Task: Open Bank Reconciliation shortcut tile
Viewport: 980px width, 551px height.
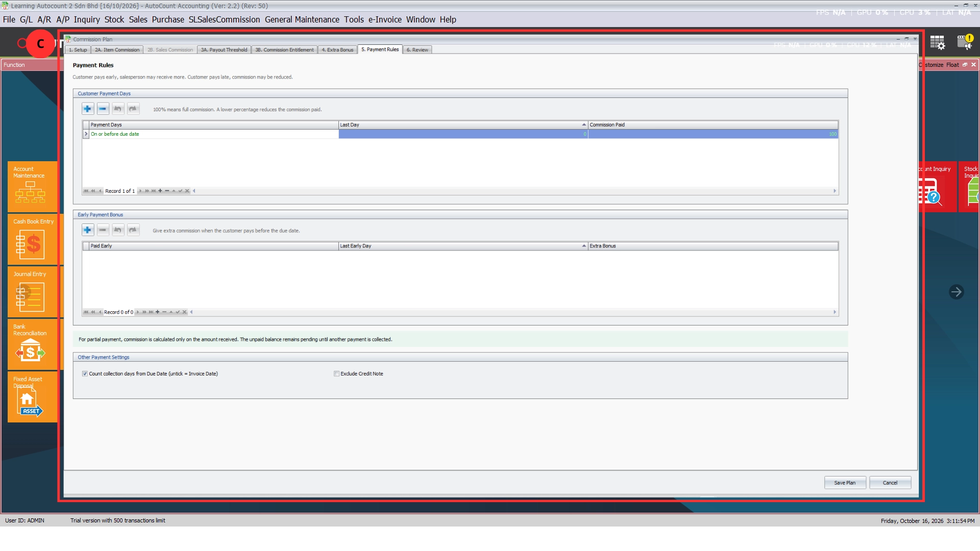Action: tap(32, 344)
